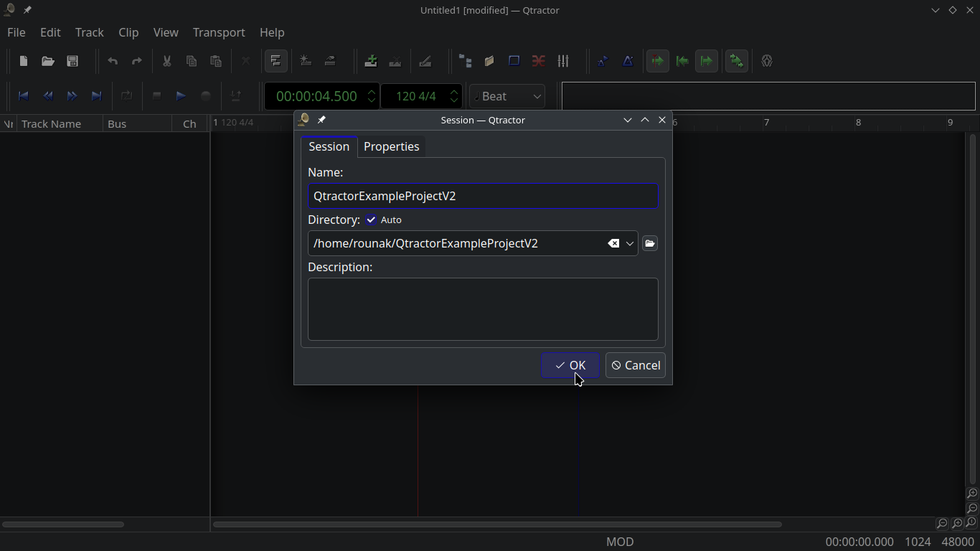Click the Rewind transport icon
The image size is (980, 551).
[x=48, y=96]
